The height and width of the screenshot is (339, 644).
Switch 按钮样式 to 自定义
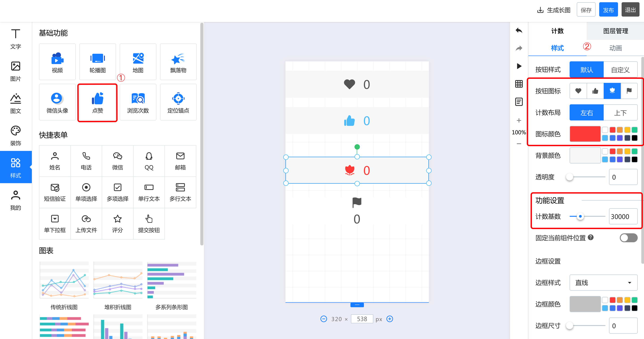pos(620,70)
